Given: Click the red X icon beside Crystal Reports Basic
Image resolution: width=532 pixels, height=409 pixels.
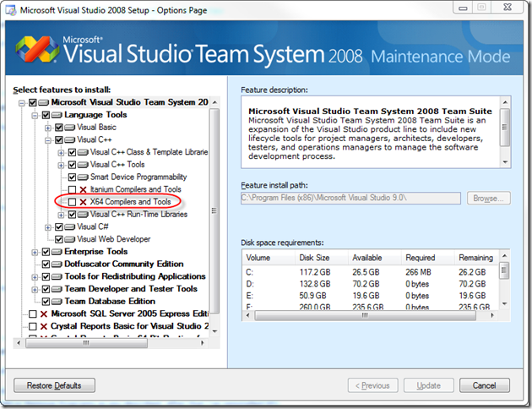Looking at the screenshot, I should [43, 326].
